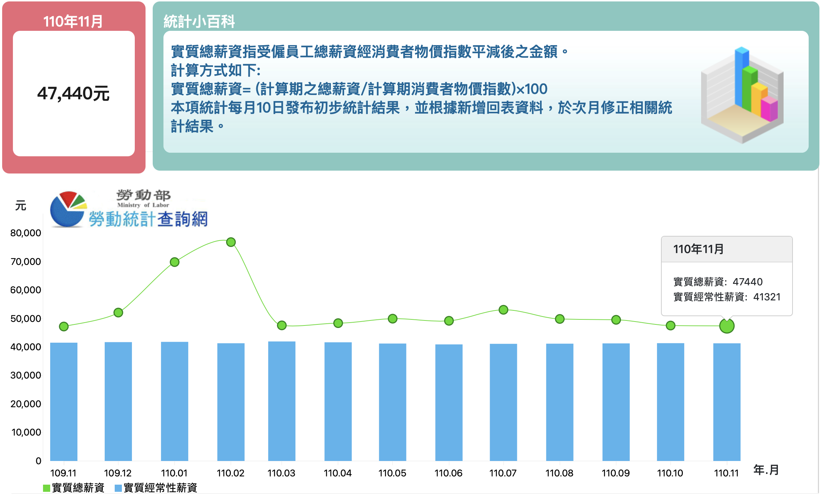
Task: Click the blue bar for 110.05
Action: pyautogui.click(x=393, y=402)
